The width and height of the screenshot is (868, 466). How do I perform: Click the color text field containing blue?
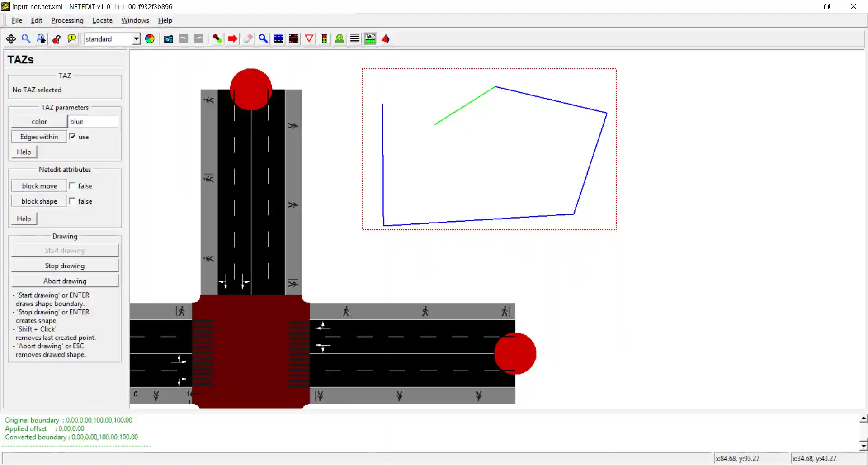pyautogui.click(x=93, y=121)
